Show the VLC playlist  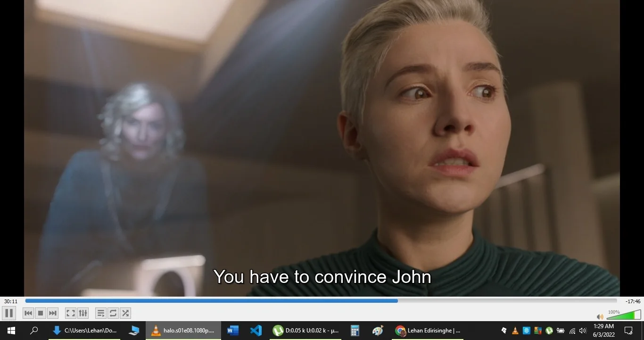pyautogui.click(x=101, y=313)
